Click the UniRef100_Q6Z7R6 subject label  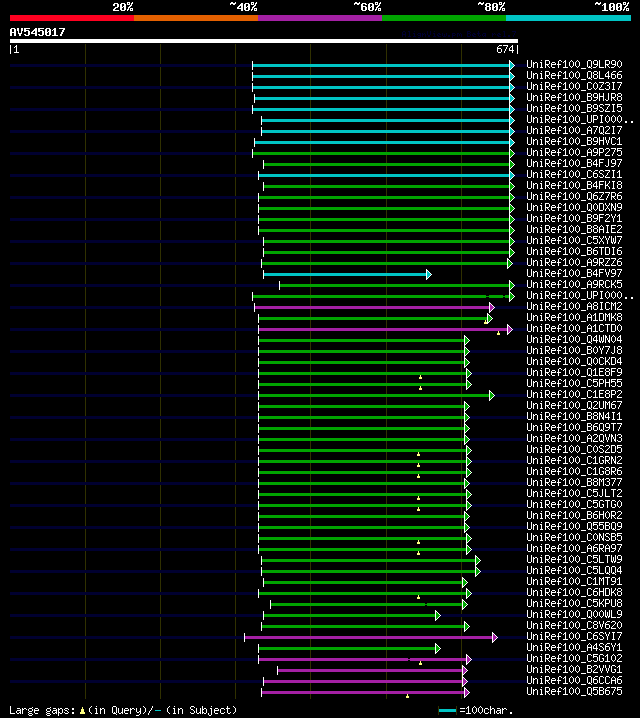[574, 196]
